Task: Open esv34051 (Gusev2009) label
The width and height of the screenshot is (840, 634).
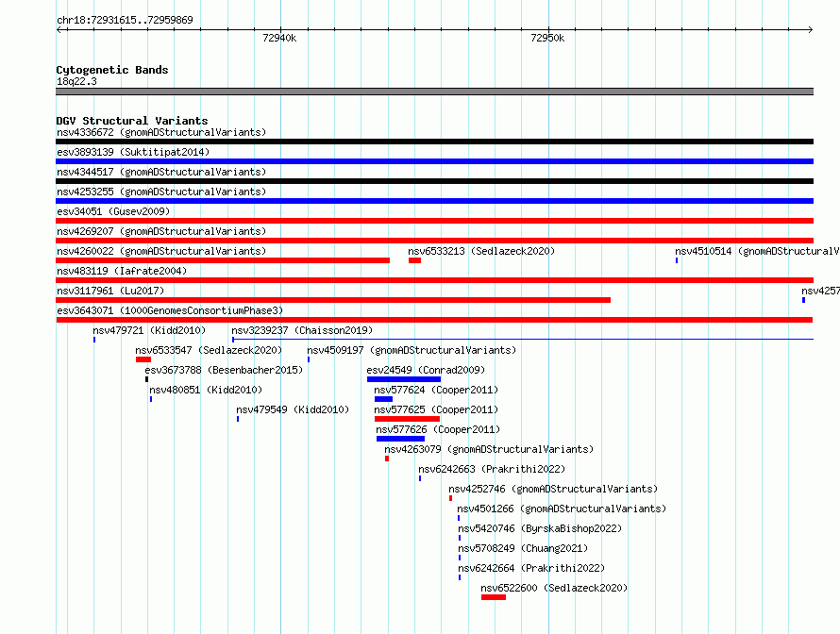Action: [x=113, y=211]
